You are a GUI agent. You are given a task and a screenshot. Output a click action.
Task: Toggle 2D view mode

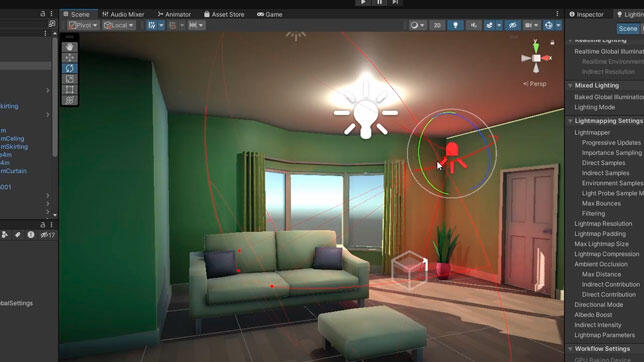[437, 25]
